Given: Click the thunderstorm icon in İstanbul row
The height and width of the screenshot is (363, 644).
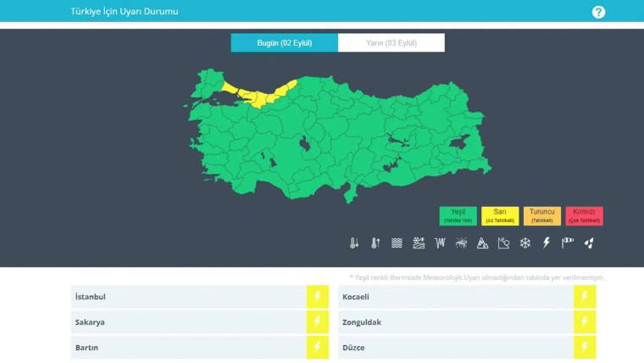Looking at the screenshot, I should 318,297.
